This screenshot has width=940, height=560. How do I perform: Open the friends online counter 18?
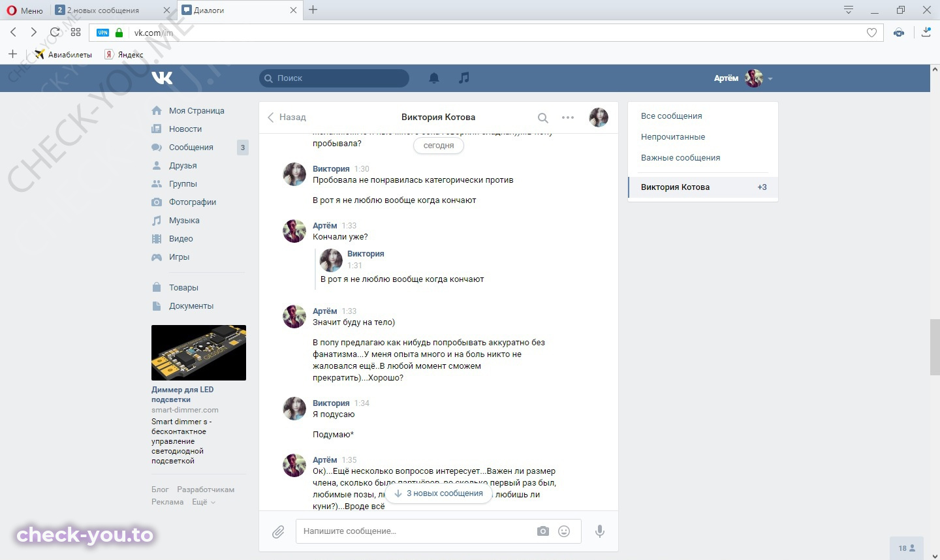coord(907,548)
